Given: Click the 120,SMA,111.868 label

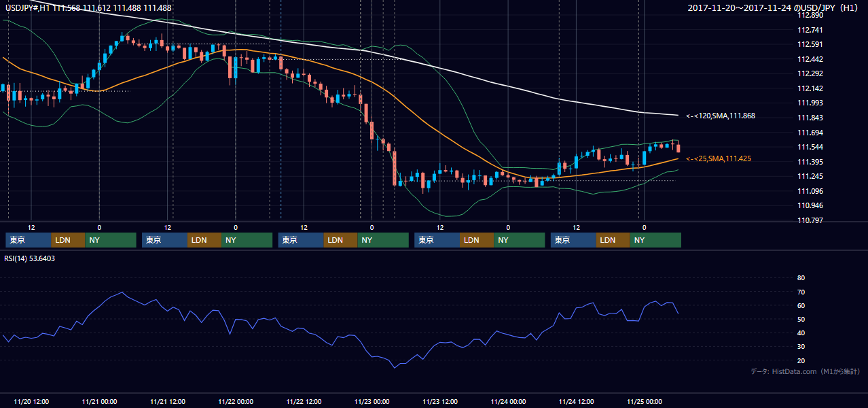Looking at the screenshot, I should pyautogui.click(x=722, y=116).
